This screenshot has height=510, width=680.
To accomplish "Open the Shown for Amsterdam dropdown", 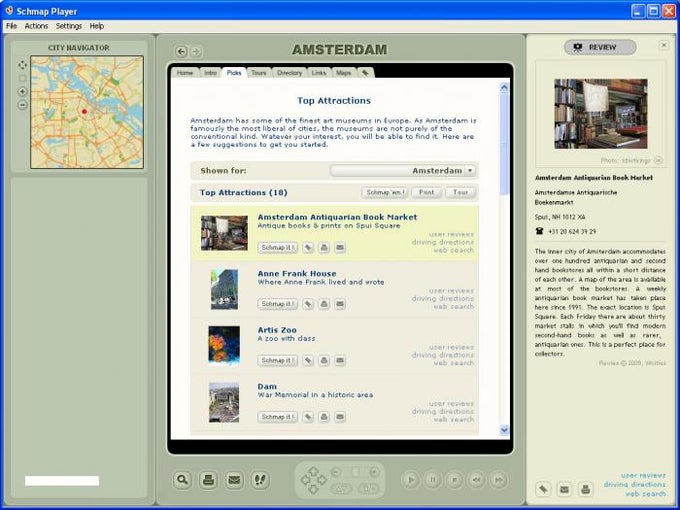I will pos(404,171).
